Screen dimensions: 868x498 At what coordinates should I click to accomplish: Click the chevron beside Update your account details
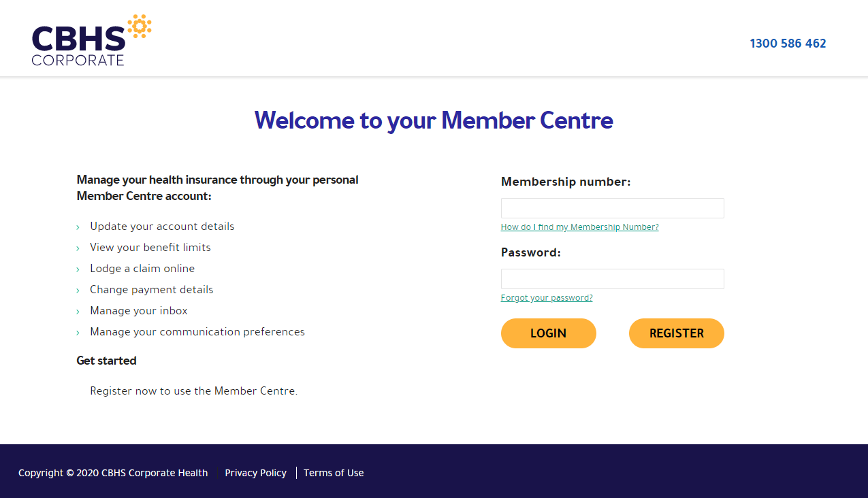pos(78,227)
